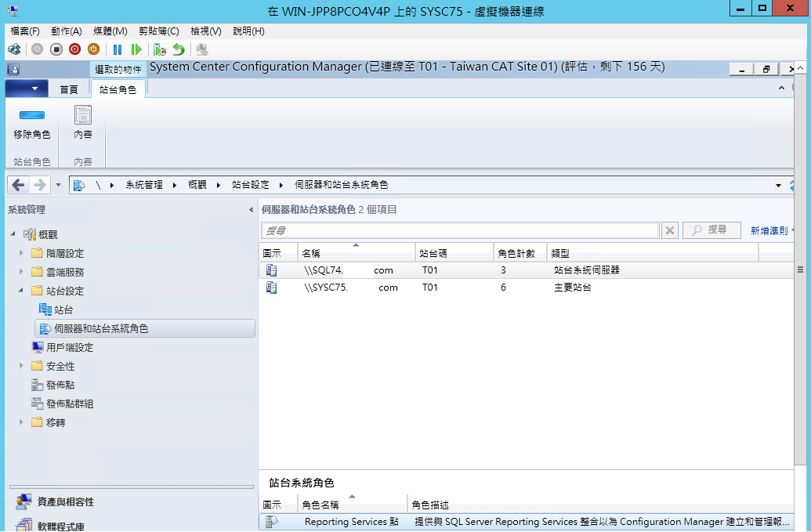Click 系統管理 in the breadcrumb
Viewport: 811px width, 532px height.
click(144, 185)
